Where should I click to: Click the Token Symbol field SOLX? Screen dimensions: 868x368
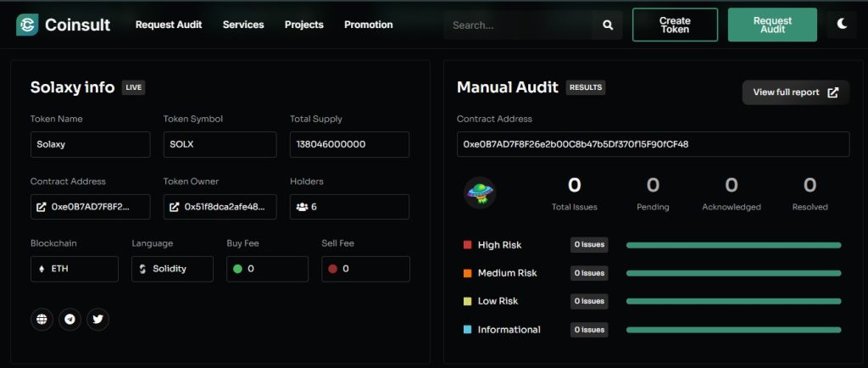(x=220, y=144)
